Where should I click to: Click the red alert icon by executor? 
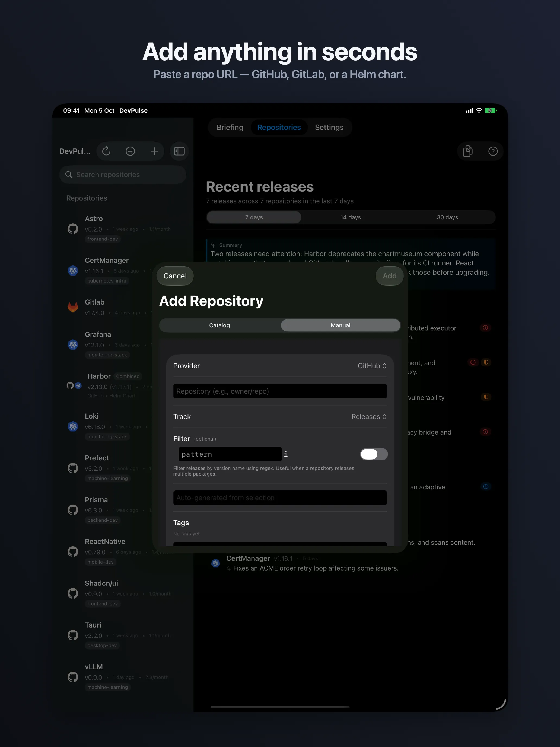485,328
